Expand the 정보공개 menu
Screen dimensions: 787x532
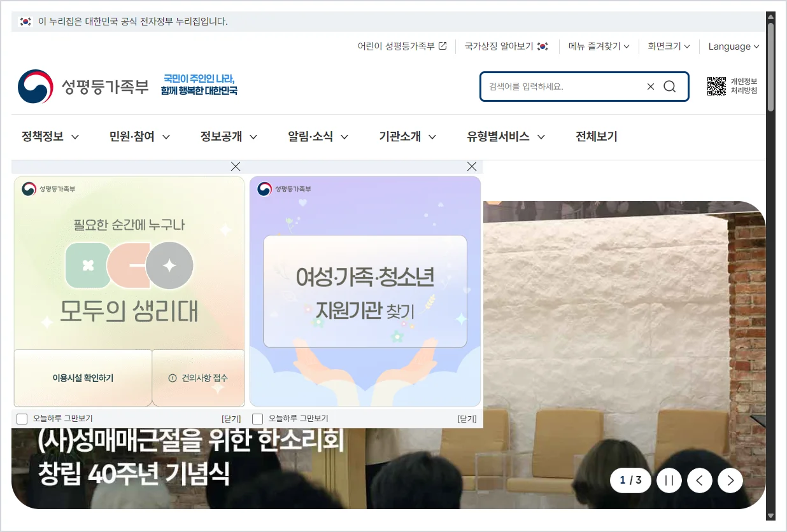(x=229, y=136)
